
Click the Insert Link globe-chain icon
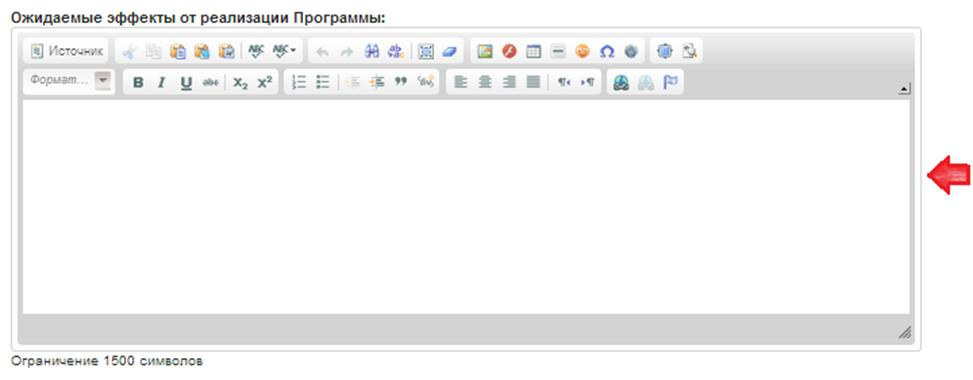621,83
